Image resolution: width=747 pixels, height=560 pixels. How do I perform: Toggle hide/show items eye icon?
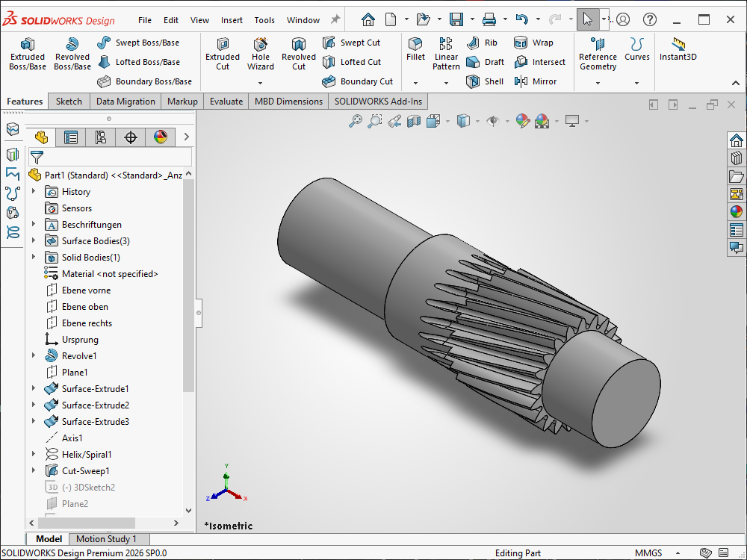(x=492, y=121)
